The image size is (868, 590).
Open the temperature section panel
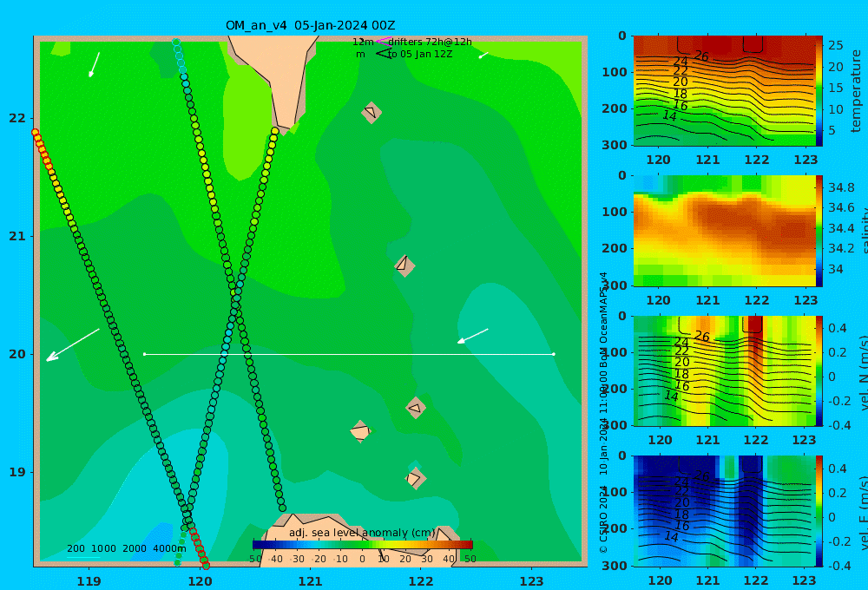724,91
